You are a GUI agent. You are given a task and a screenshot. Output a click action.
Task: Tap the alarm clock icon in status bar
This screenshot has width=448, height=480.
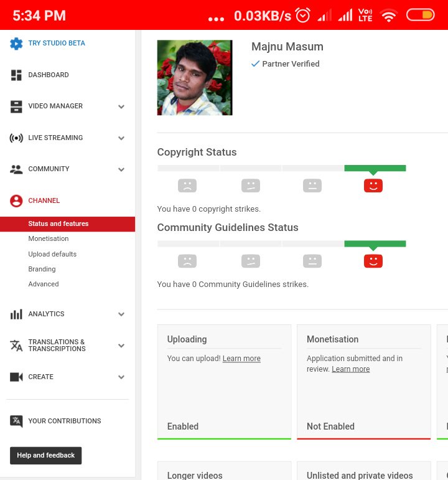[x=302, y=16]
